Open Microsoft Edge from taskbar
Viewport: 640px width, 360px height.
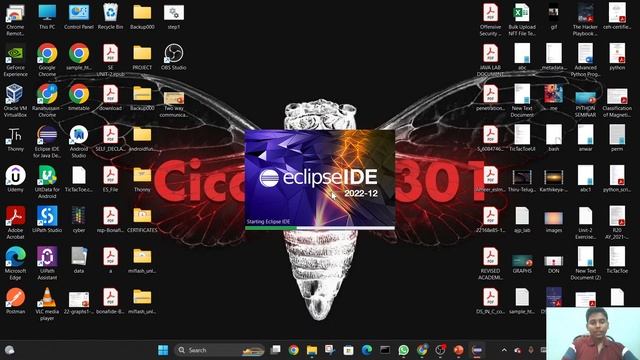(x=367, y=350)
